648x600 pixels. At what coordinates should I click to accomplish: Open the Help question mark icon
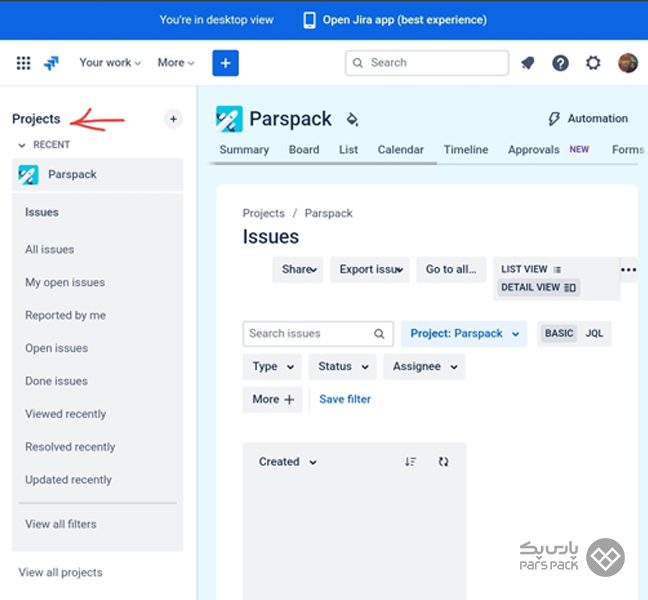coord(560,63)
